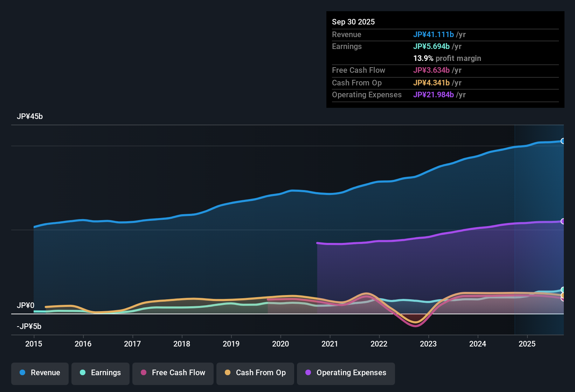This screenshot has width=575, height=392.
Task: Expand the Cash From Op legend item
Action: click(x=255, y=373)
